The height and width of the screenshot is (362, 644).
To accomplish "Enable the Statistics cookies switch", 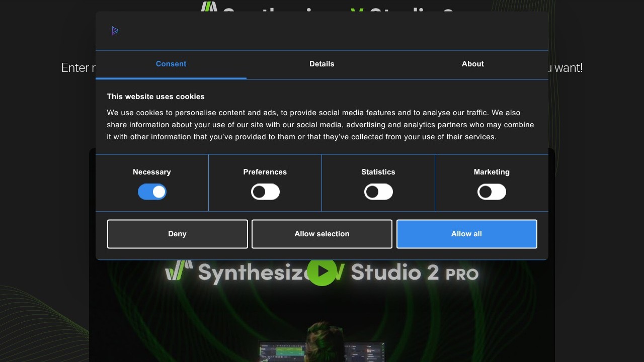I will click(x=378, y=192).
